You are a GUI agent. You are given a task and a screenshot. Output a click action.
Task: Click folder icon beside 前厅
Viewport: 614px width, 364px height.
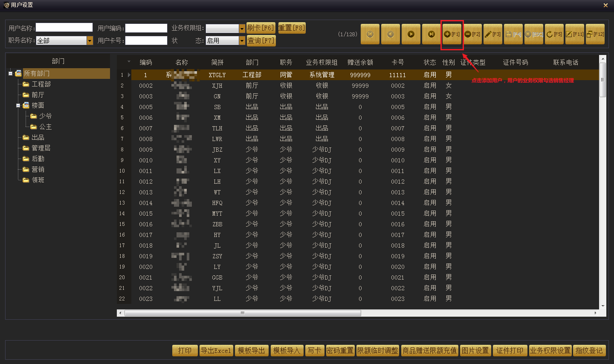[x=26, y=95]
